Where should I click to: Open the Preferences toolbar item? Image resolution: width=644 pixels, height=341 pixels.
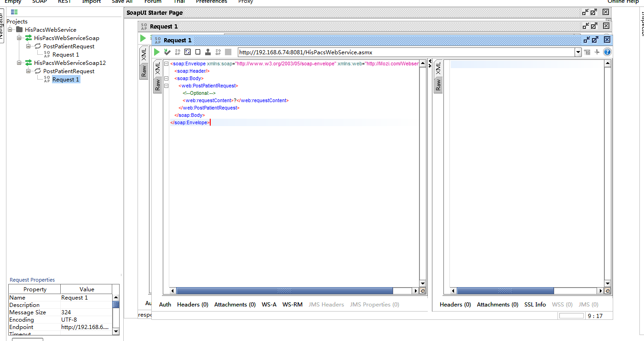[212, 2]
